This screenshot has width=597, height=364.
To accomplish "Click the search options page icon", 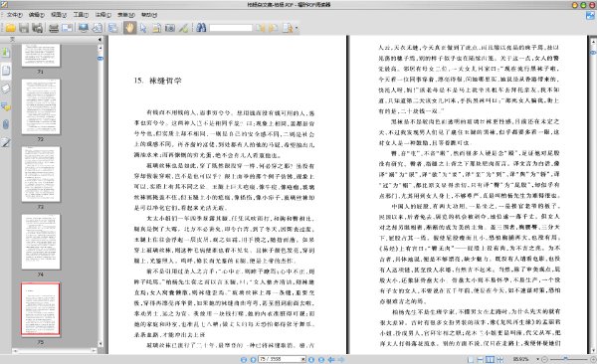I will (288, 28).
